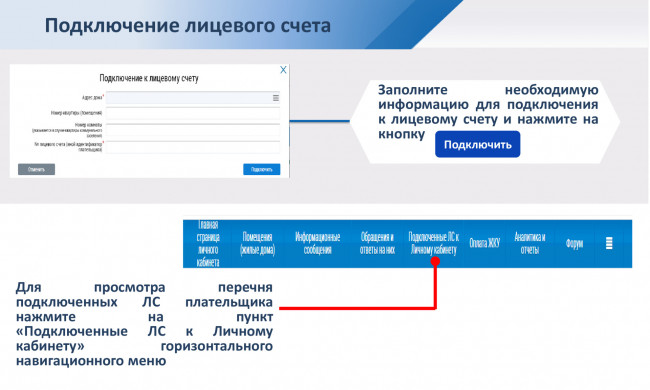Screen dimensions: 650x390
Task: Go to the Форум menu item
Action: point(575,243)
